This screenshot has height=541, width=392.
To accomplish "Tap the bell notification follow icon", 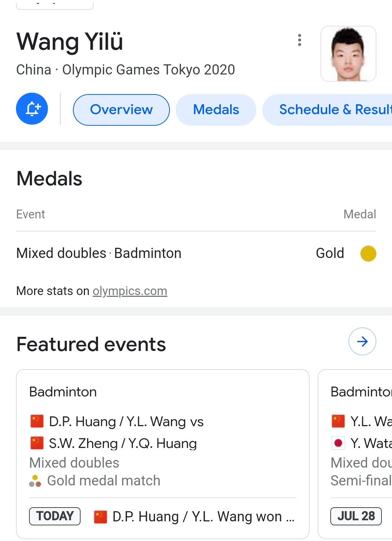I will (x=32, y=109).
